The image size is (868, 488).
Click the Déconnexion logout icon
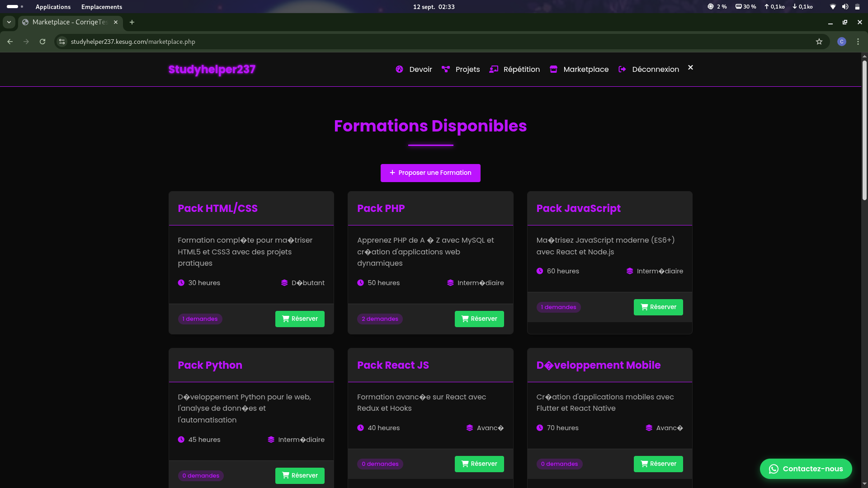pyautogui.click(x=622, y=69)
